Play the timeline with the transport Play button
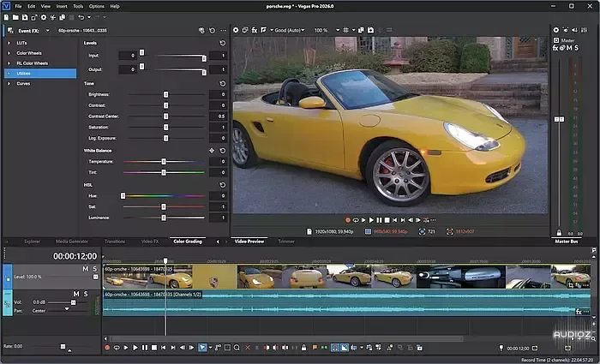Image resolution: width=600 pixels, height=364 pixels. (x=135, y=348)
